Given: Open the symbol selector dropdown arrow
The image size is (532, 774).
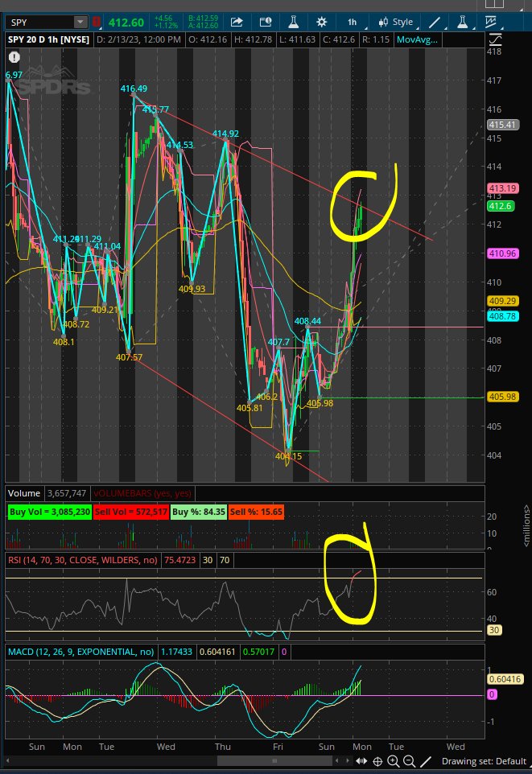Looking at the screenshot, I should (x=80, y=23).
